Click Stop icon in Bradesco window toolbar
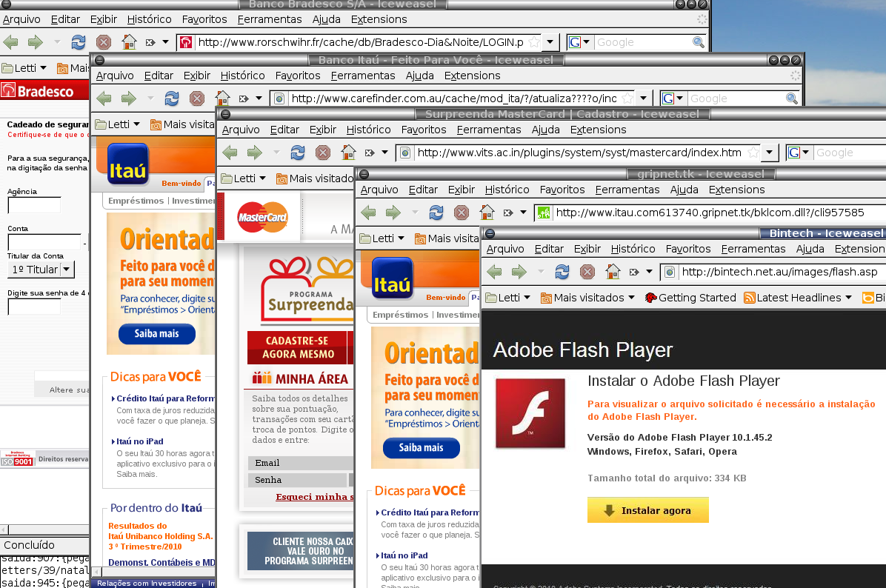Viewport: 886px width, 588px height. [x=104, y=41]
